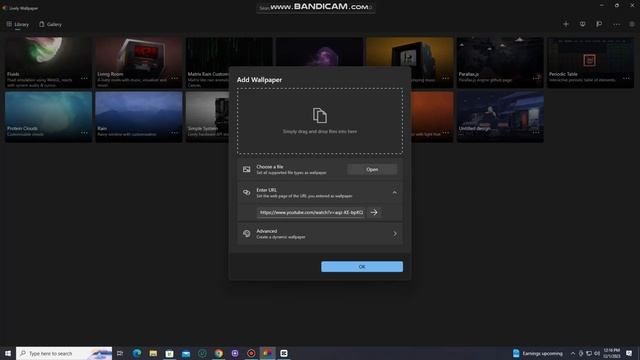Click the flag icon in Lively toolbar
The height and width of the screenshot is (360, 640).
[599, 24]
